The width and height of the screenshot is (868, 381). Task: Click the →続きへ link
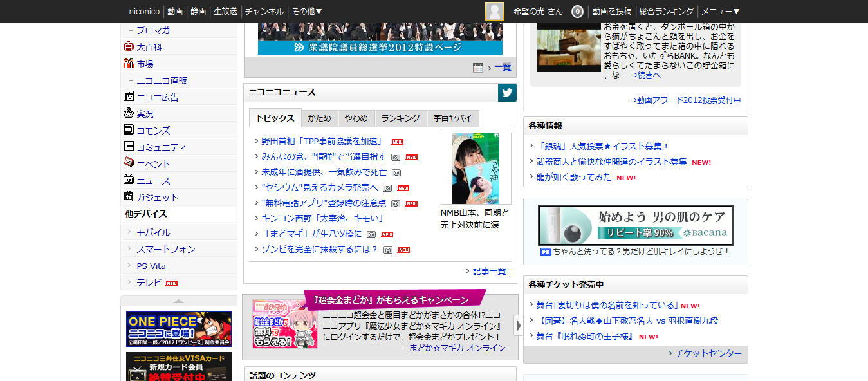pos(645,75)
